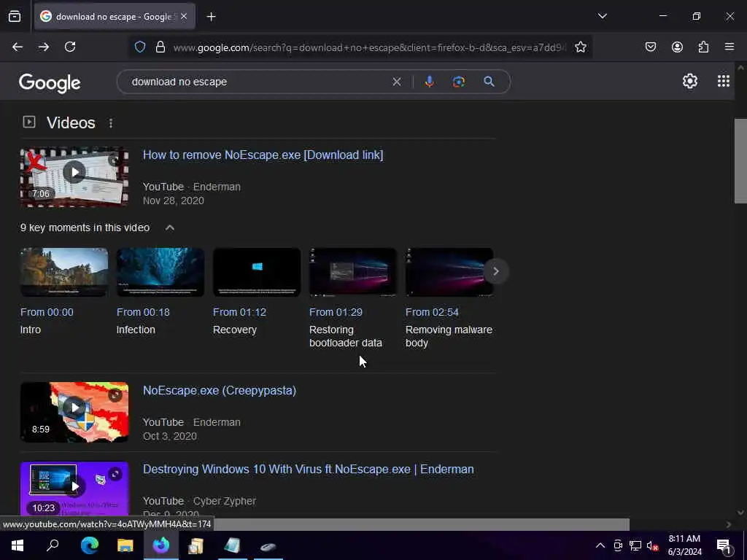Launch Microsoft Edge from taskbar
Screen dimensions: 747x560
[89, 545]
